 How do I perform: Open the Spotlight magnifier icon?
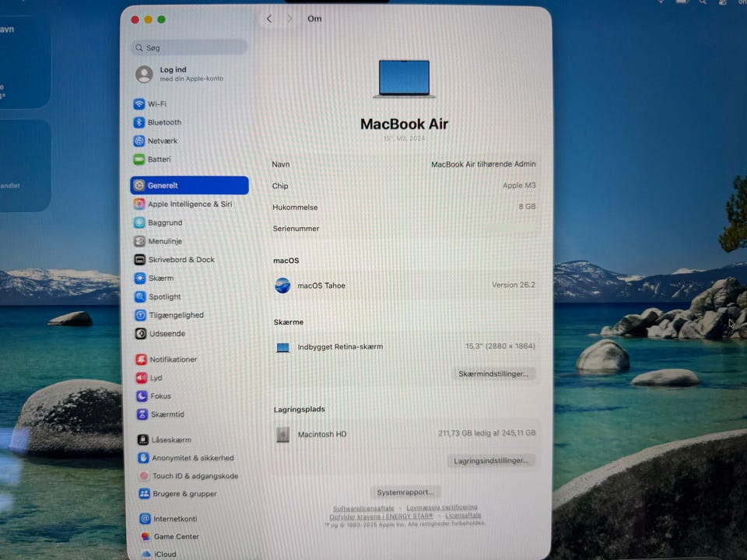(x=140, y=296)
